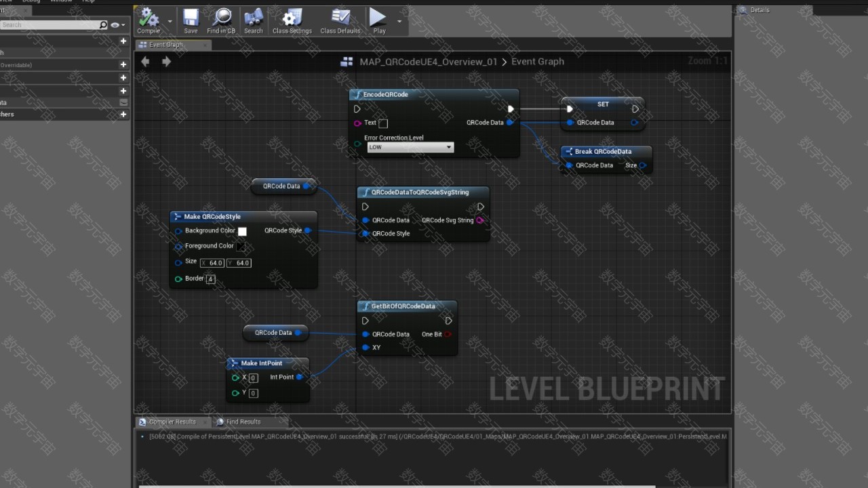This screenshot has width=868, height=488.
Task: Open the Play options dropdown arrow
Action: pyautogui.click(x=399, y=21)
